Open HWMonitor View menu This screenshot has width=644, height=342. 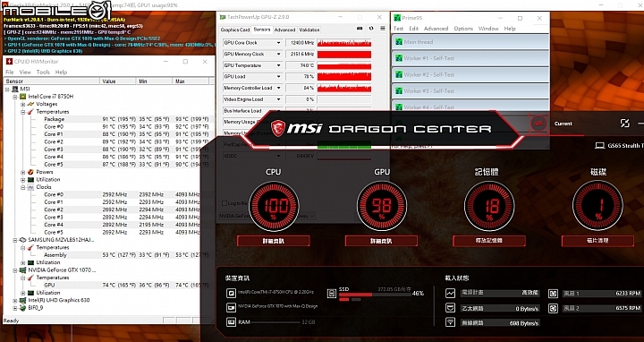point(25,72)
